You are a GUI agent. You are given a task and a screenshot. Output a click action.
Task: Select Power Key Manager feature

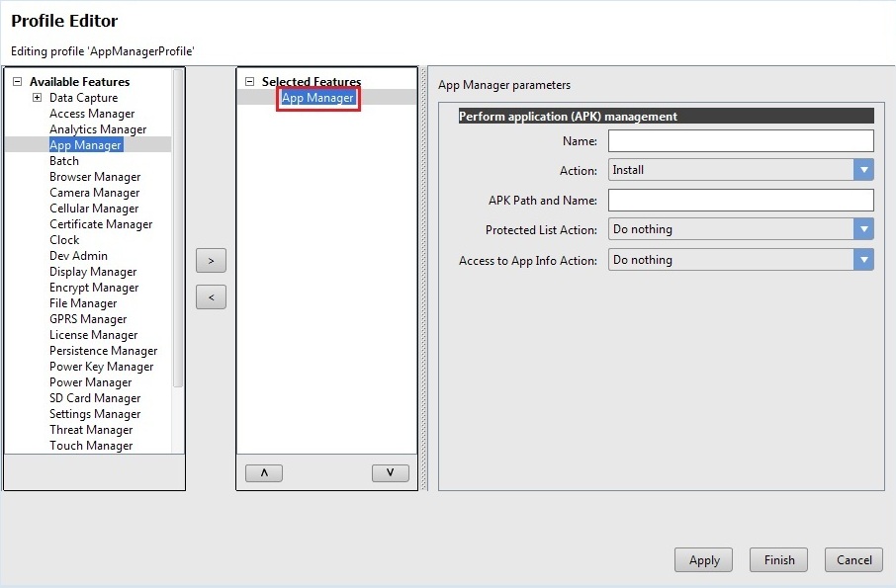[x=101, y=367]
